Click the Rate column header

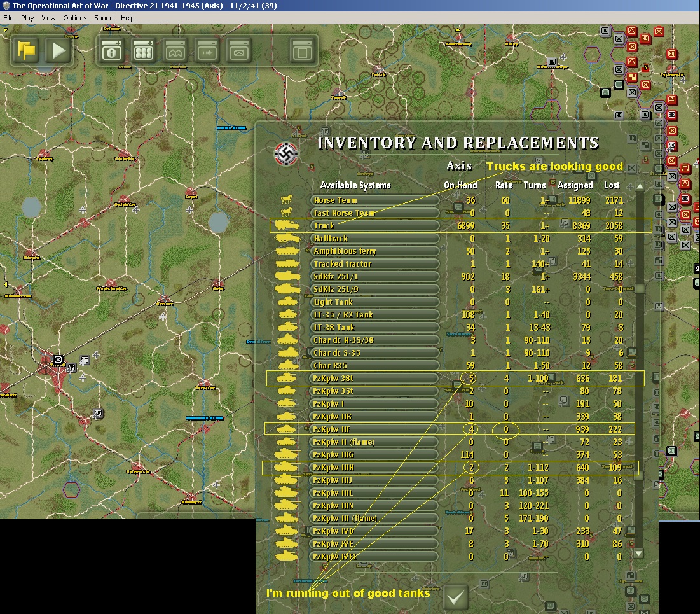(504, 185)
